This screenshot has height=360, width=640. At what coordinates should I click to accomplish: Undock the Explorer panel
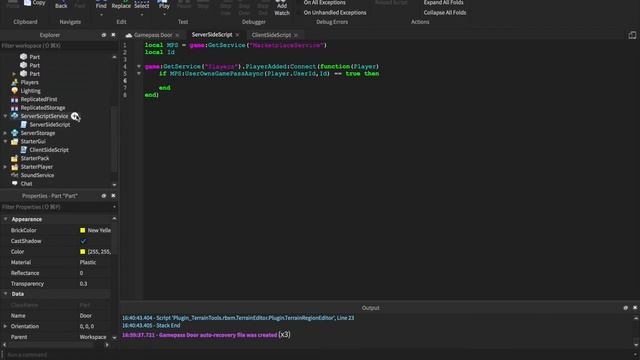(x=104, y=35)
